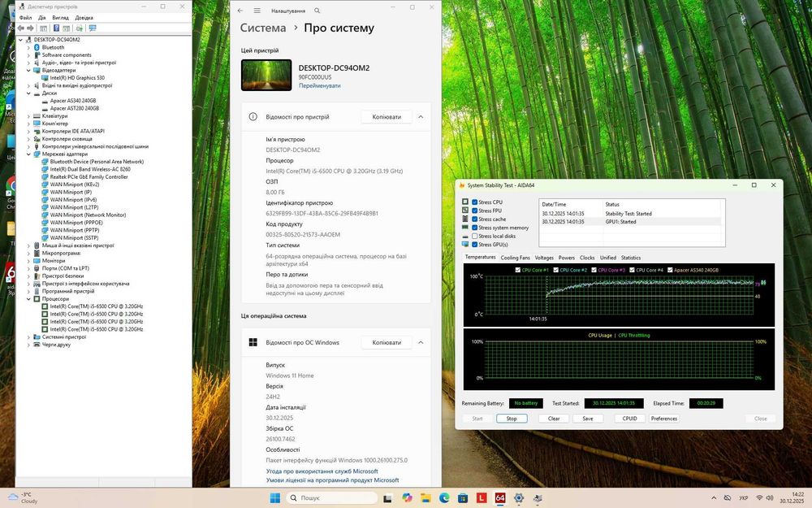Switch to Statistics tab in AIDA64
The width and height of the screenshot is (812, 508).
tap(630, 258)
